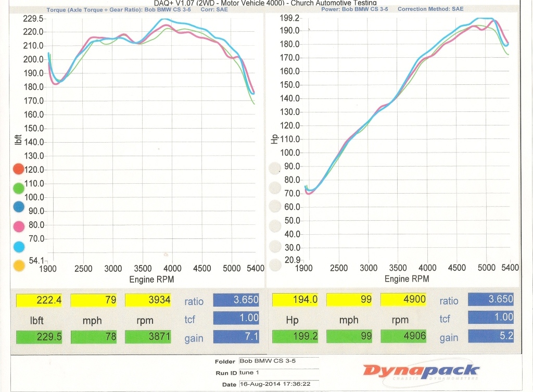
Task: Click the yellow 222.4 lbft torque value
Action: 39,300
